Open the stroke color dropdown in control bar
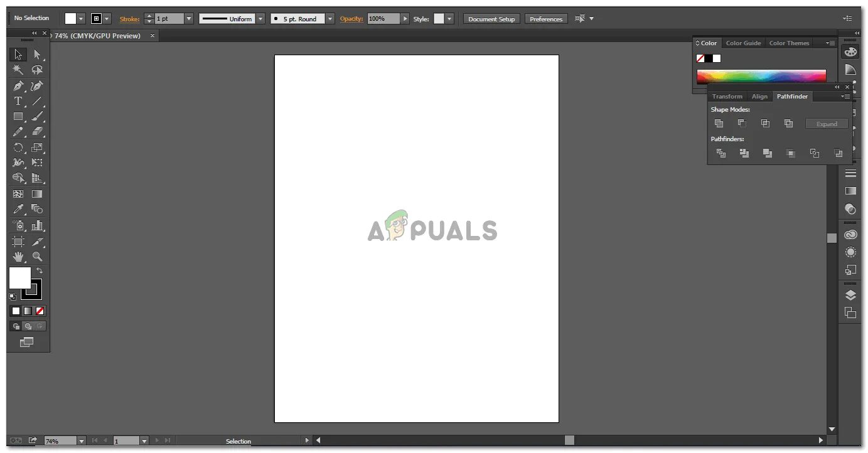Image resolution: width=868 pixels, height=453 pixels. click(x=107, y=19)
